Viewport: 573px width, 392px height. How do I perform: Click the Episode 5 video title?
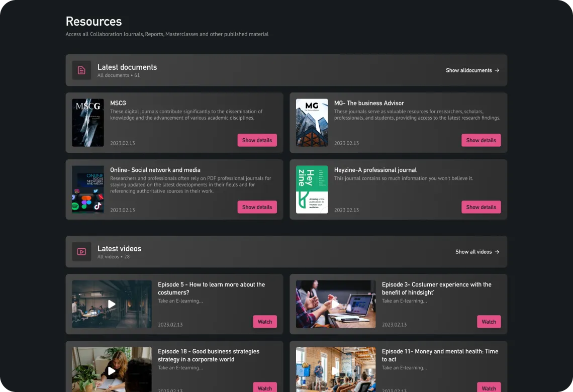(x=211, y=288)
